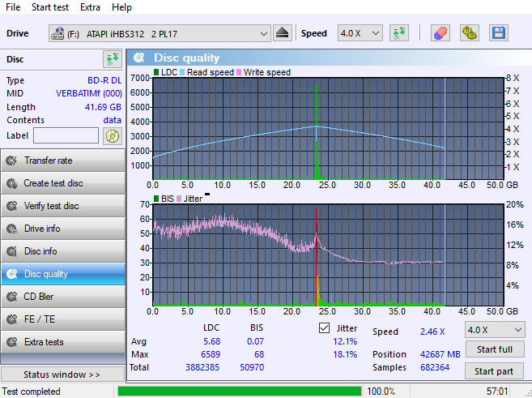The image size is (532, 398).
Task: Open the Start test menu
Action: coord(50,7)
